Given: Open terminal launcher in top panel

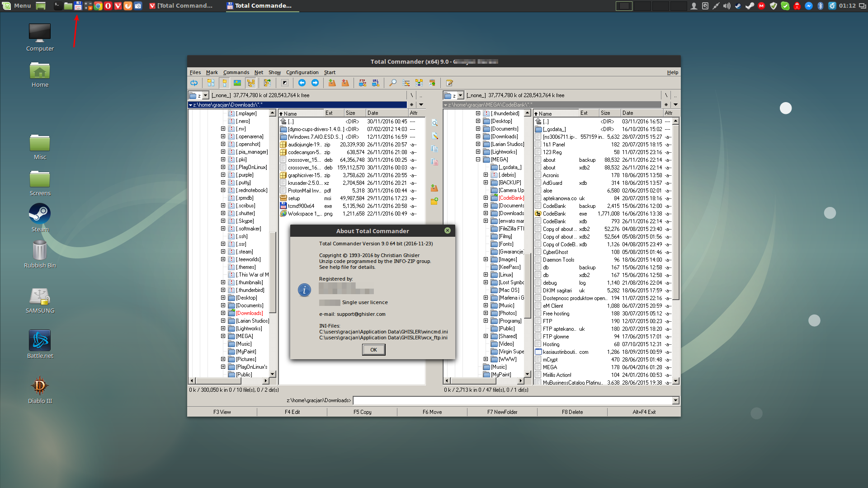Looking at the screenshot, I should (58, 6).
